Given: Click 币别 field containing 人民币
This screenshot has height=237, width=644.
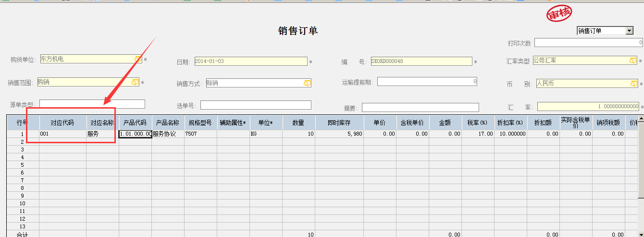Looking at the screenshot, I should coord(587,84).
